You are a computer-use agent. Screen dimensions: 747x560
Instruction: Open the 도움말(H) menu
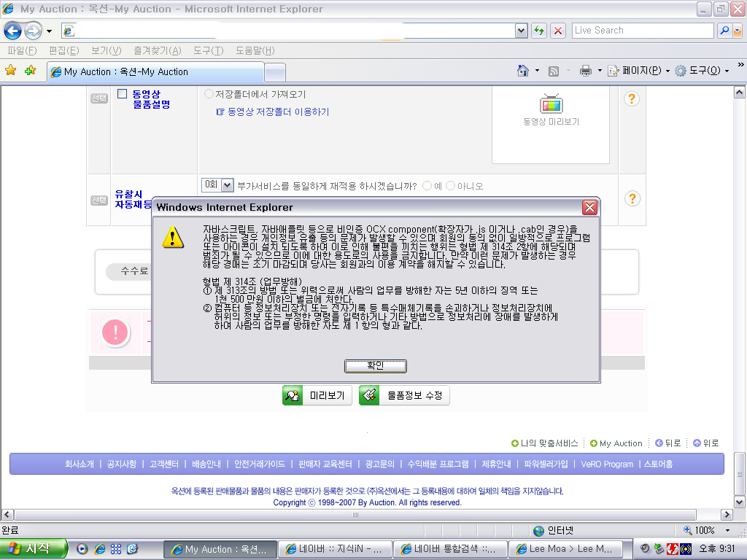click(255, 50)
